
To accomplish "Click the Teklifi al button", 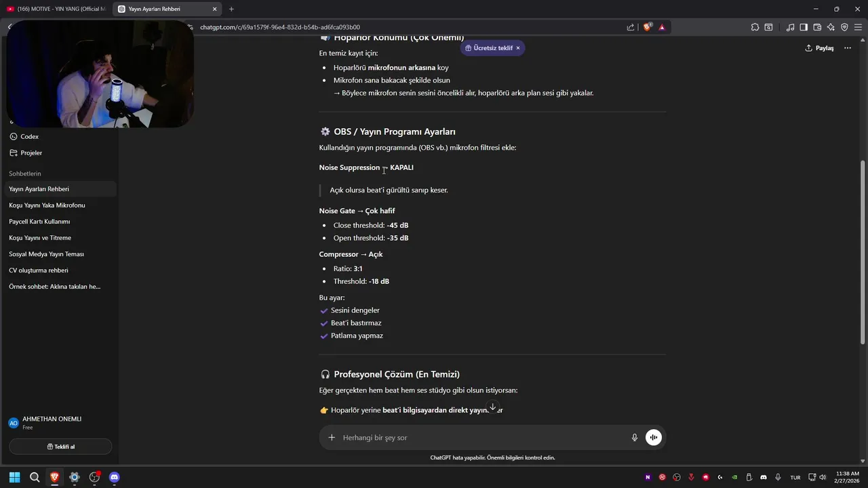I will (60, 447).
